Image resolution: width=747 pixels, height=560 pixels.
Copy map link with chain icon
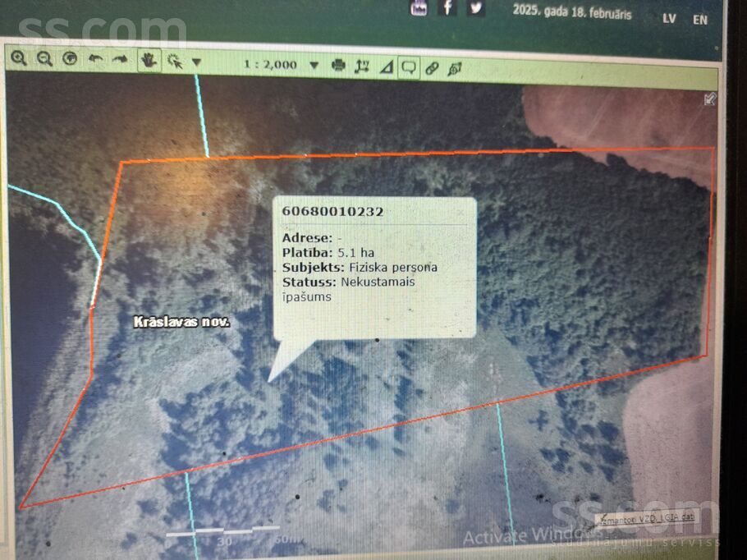tap(432, 68)
